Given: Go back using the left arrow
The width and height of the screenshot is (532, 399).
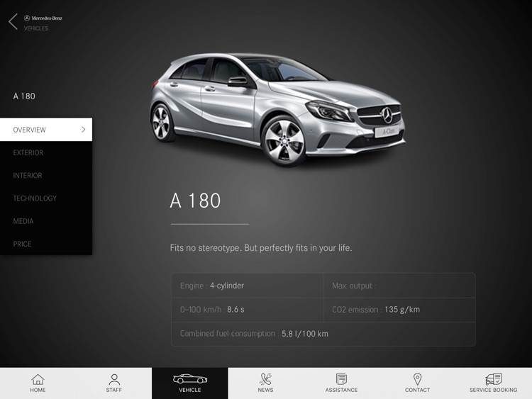Looking at the screenshot, I should point(13,22).
